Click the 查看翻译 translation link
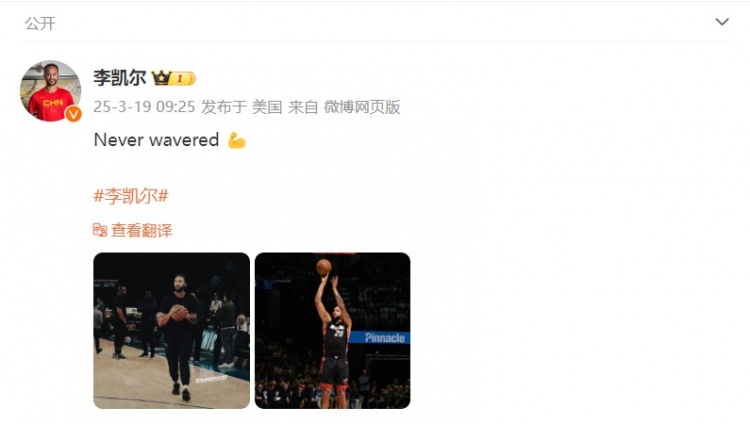750x424 pixels. [x=142, y=231]
